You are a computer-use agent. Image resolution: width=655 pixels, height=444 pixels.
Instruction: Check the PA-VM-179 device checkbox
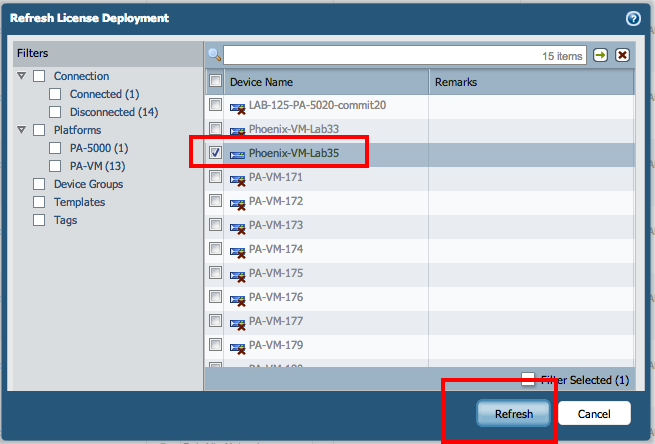216,345
